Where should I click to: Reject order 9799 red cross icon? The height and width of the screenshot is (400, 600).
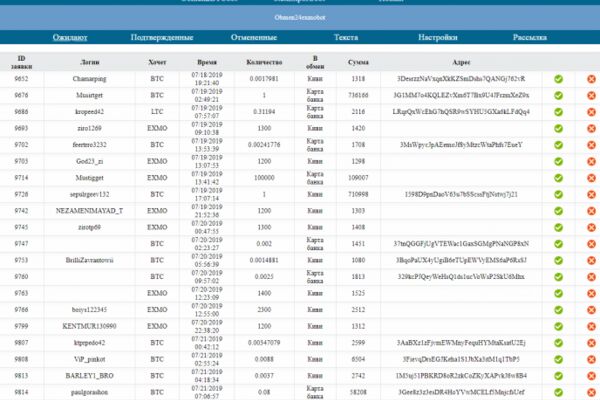[592, 326]
